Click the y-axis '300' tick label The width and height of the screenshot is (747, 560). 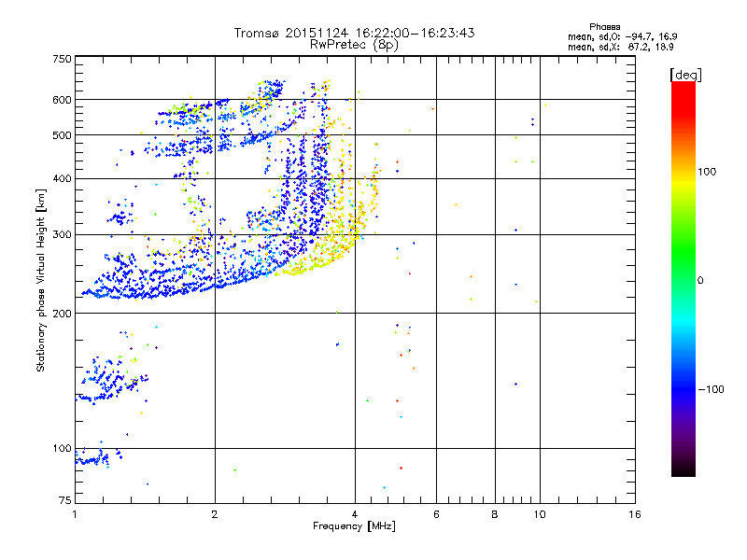(x=62, y=235)
